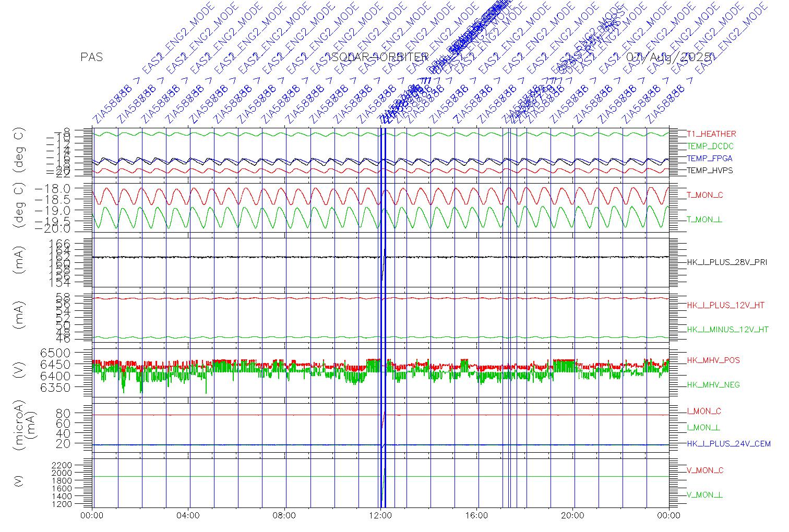Viewport: 789px width, 532px height.
Task: Select the T_MON_L legend label
Action: click(704, 220)
